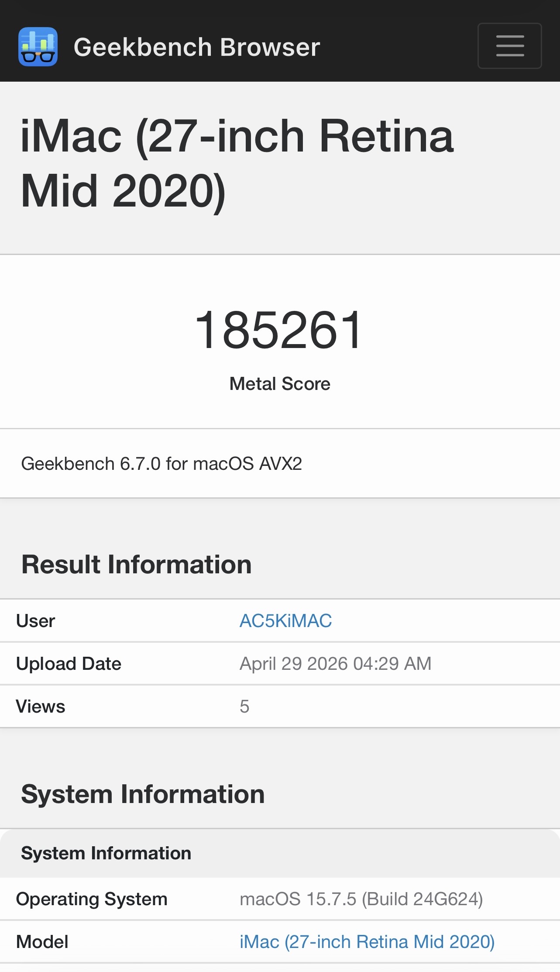
Task: Click the User row label
Action: tap(35, 620)
